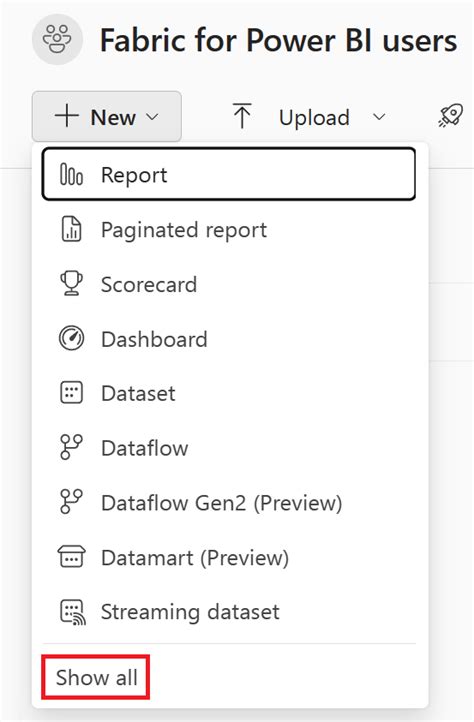This screenshot has width=474, height=722.
Task: Click the Show all link
Action: [96, 677]
